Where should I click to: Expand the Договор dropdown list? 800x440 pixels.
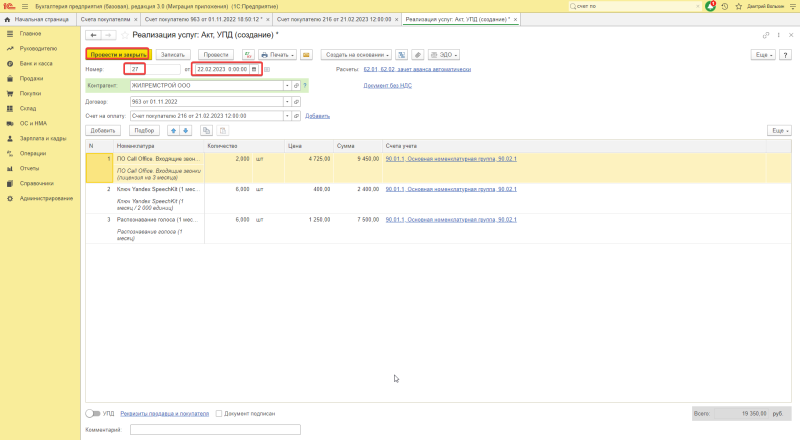(287, 102)
